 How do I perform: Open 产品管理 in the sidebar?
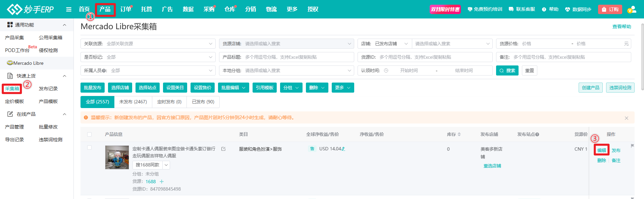[14, 127]
